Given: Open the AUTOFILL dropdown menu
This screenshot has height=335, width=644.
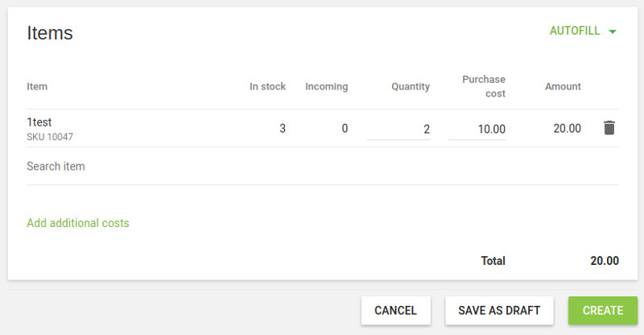Looking at the screenshot, I should [575, 31].
